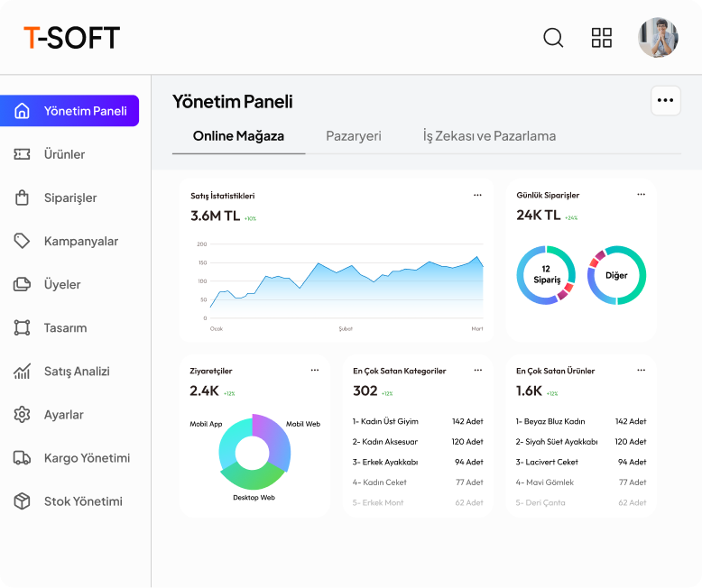Open the apps grid icon
The height and width of the screenshot is (588, 702).
pyautogui.click(x=601, y=38)
